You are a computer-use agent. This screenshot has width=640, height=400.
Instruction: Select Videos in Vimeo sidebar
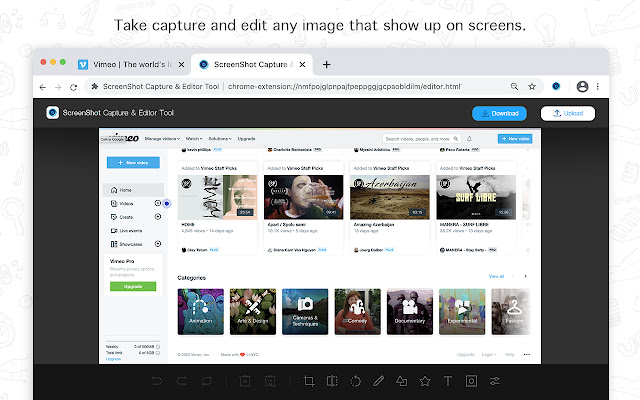(127, 203)
